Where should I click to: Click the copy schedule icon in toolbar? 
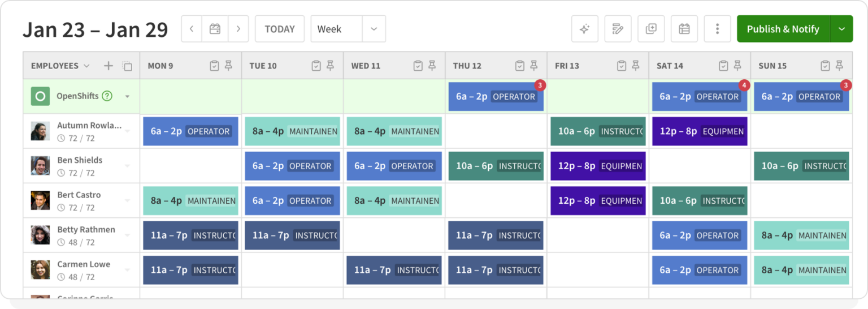[x=651, y=29]
